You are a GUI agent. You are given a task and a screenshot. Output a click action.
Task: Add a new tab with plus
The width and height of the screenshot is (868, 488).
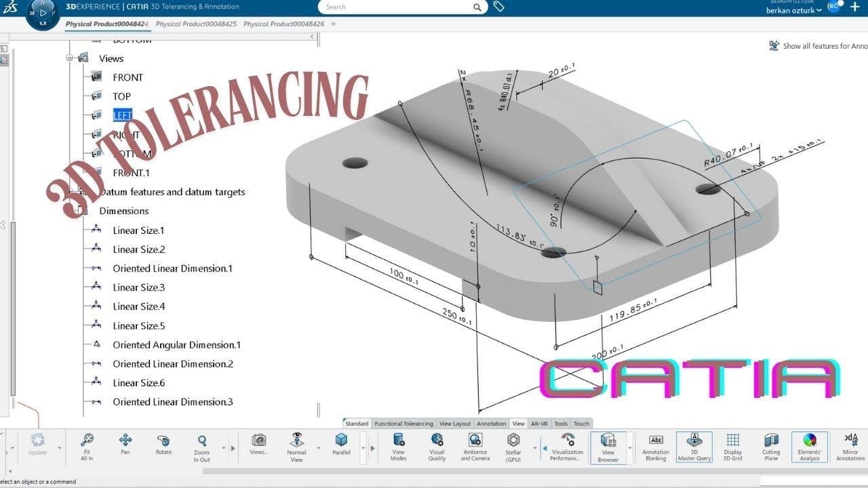pos(333,24)
